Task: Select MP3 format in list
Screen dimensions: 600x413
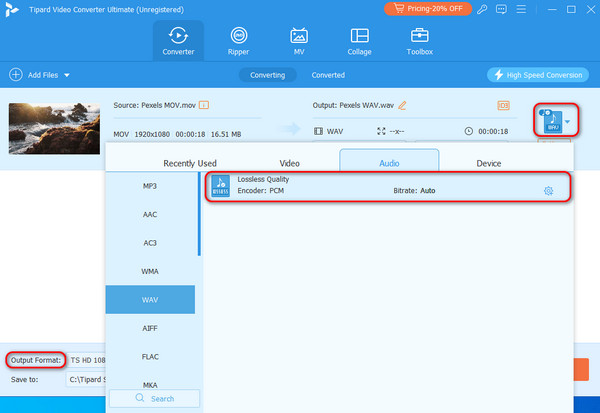Action: 150,186
